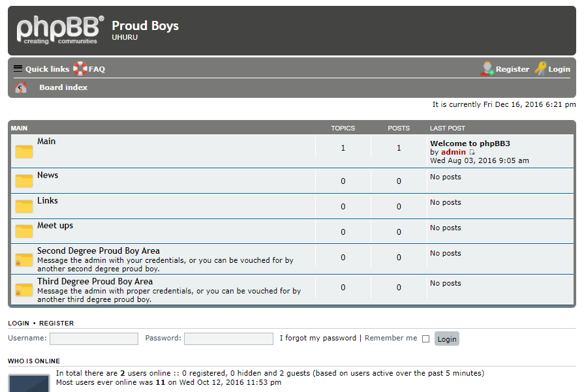
Task: Click 'Wed Aug 03, 2016 9:05 am' timestamp
Action: pos(480,160)
